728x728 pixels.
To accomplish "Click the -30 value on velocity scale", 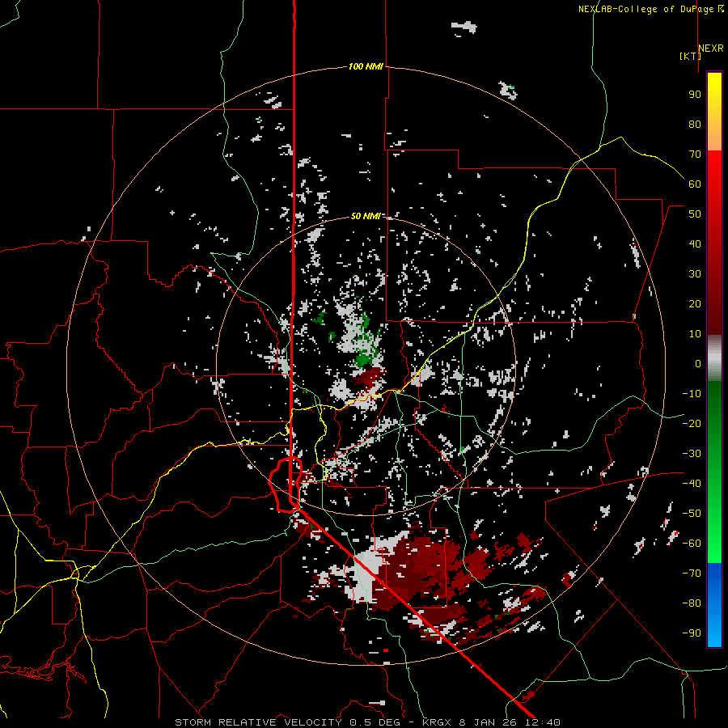I will coord(692,454).
